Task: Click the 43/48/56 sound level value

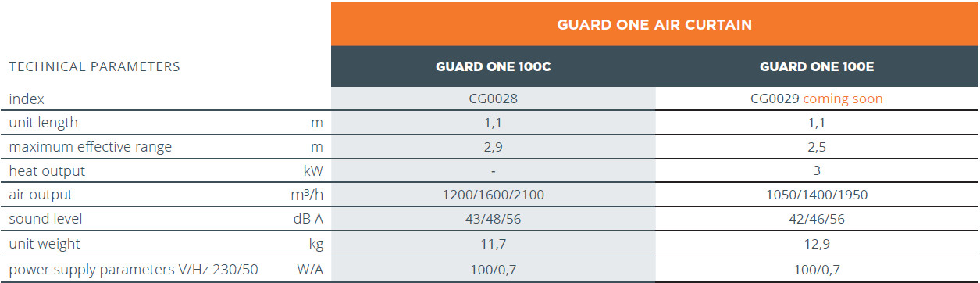Action: (x=494, y=218)
